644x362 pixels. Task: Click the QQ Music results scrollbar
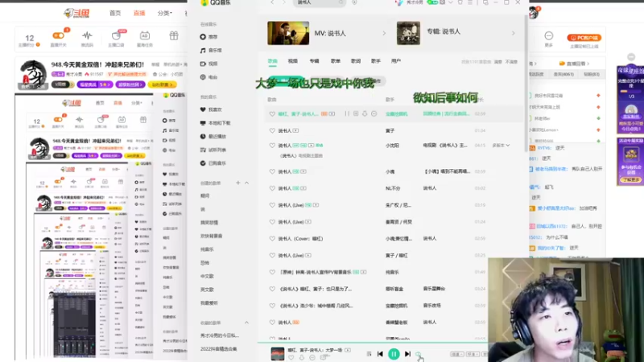pos(526,84)
